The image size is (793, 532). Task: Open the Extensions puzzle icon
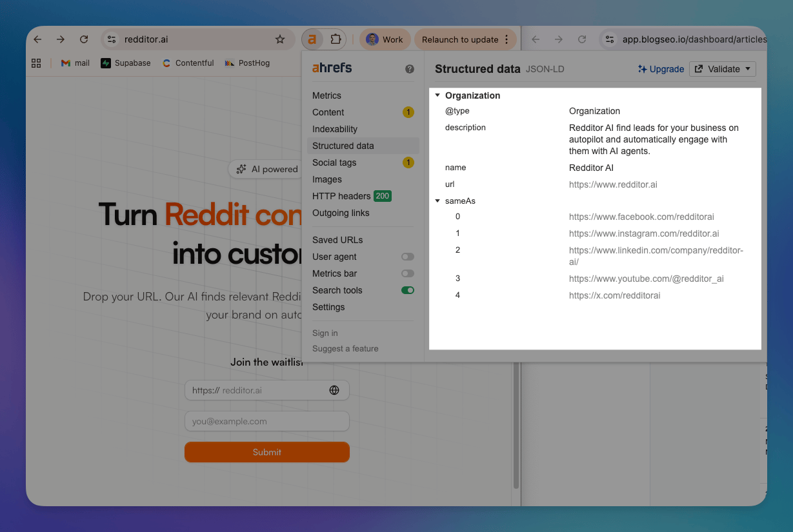tap(336, 39)
